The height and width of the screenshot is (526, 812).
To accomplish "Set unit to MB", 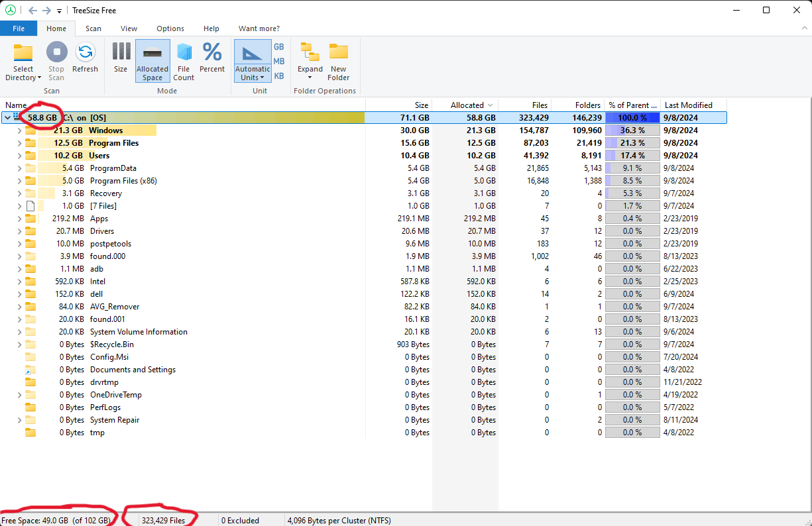I will [x=279, y=62].
